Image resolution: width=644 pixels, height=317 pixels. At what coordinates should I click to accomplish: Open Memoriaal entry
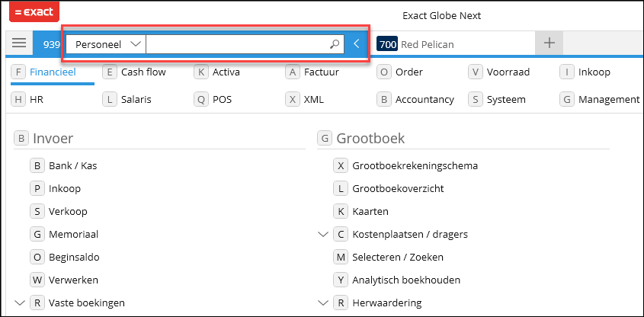tap(73, 235)
